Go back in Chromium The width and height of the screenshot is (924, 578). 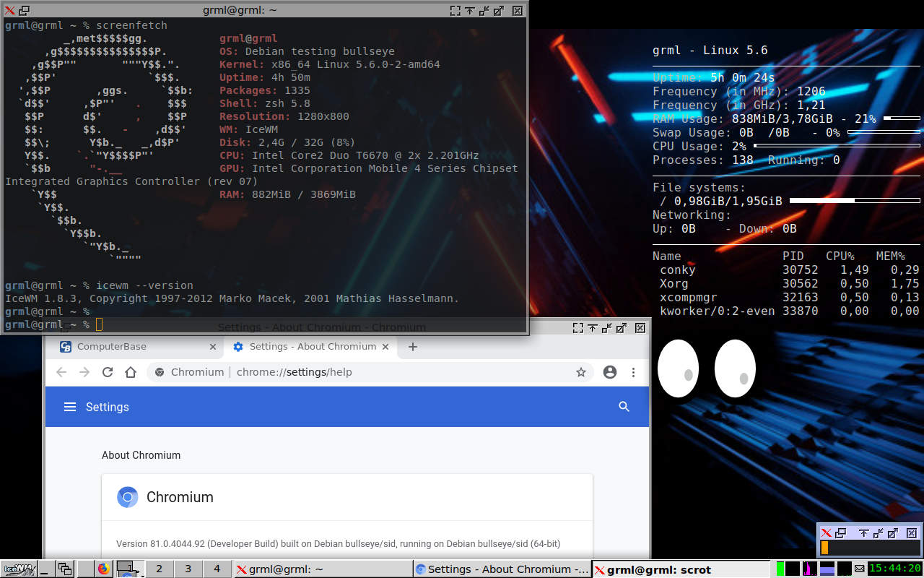tap(61, 372)
